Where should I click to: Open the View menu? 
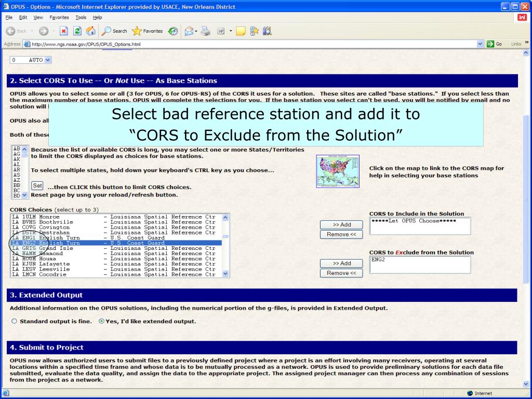pos(38,17)
